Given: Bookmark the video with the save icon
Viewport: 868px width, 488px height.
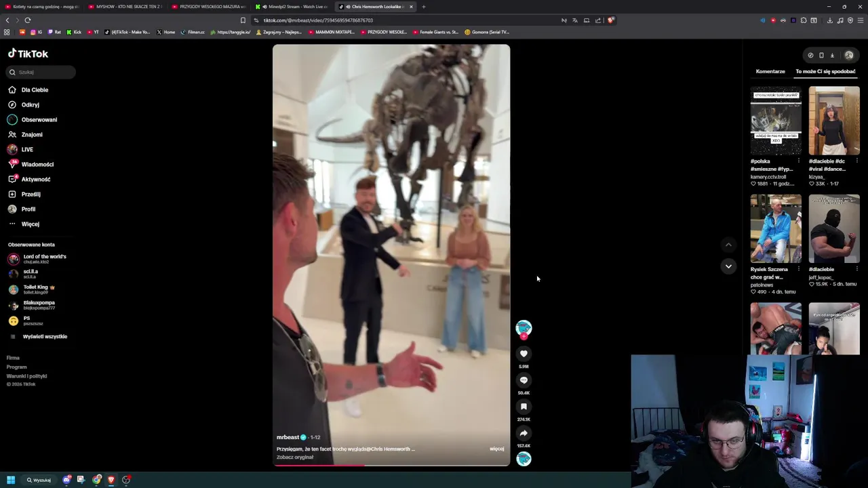Looking at the screenshot, I should coord(524,407).
